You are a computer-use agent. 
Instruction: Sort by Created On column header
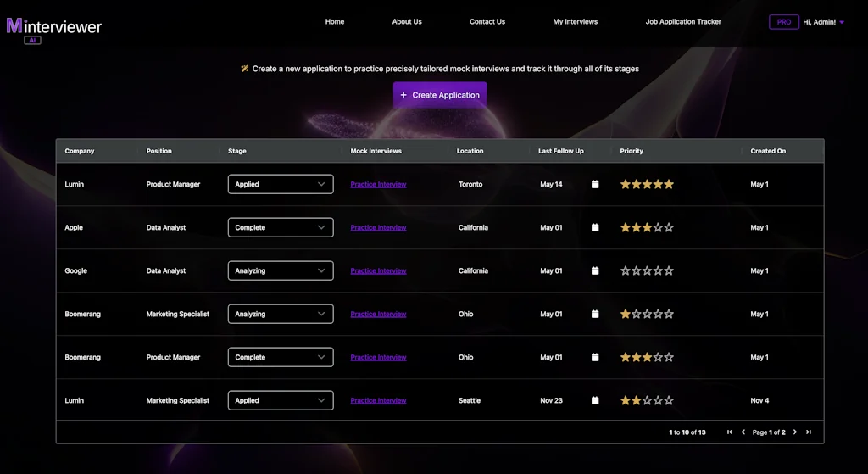(768, 151)
